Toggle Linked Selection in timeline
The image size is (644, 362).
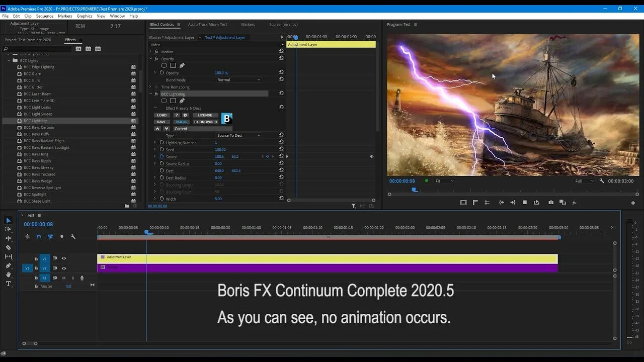(50, 237)
